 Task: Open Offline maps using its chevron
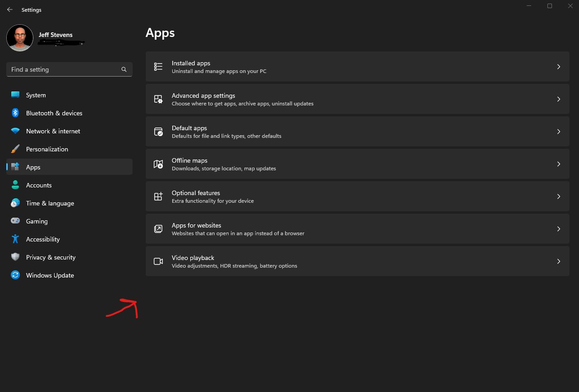[x=559, y=164]
